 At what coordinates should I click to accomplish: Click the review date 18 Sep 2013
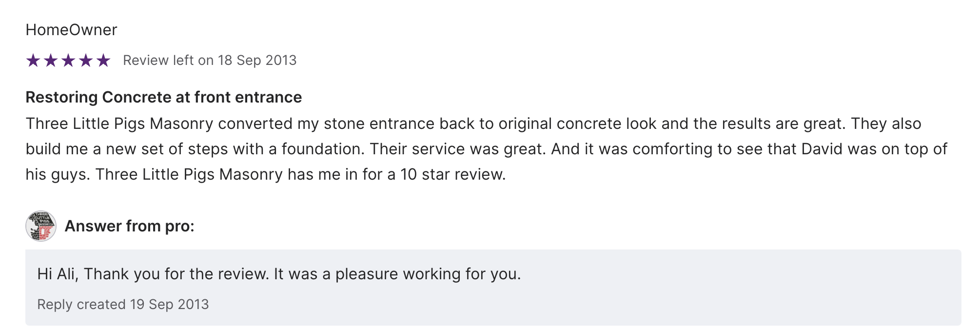click(257, 60)
